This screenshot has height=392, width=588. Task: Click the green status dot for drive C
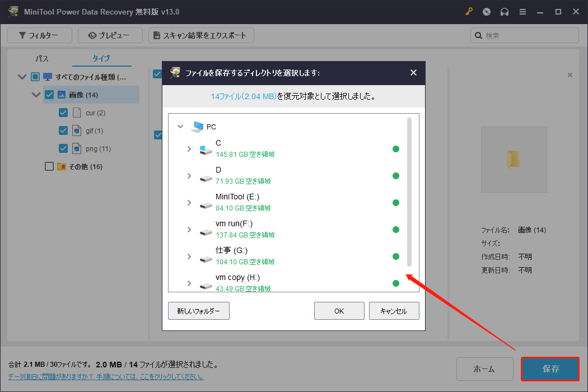pyautogui.click(x=395, y=149)
